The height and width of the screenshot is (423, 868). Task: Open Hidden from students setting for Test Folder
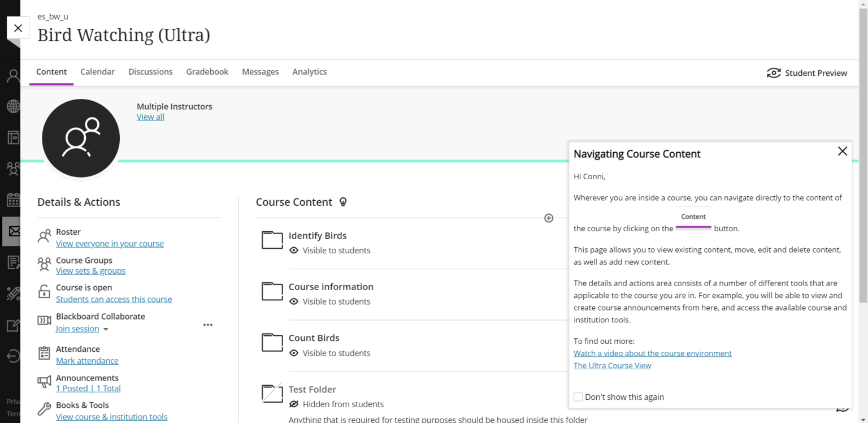pos(343,404)
